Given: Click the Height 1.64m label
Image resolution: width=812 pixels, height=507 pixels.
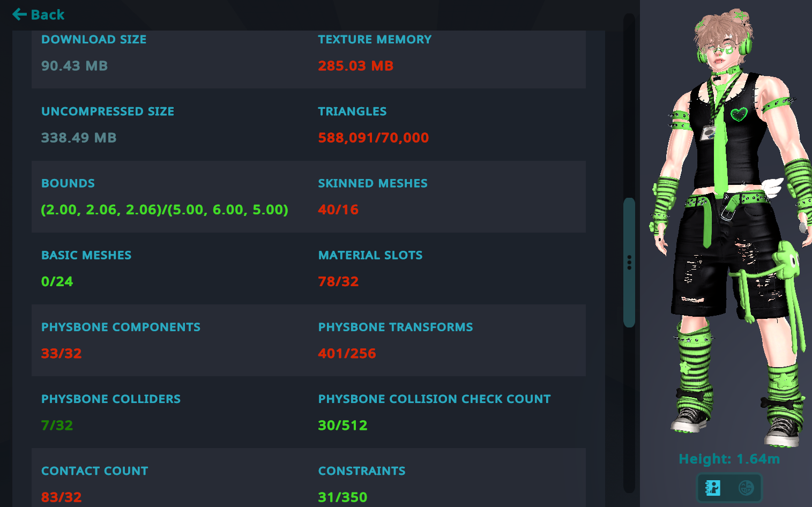Looking at the screenshot, I should [x=729, y=459].
